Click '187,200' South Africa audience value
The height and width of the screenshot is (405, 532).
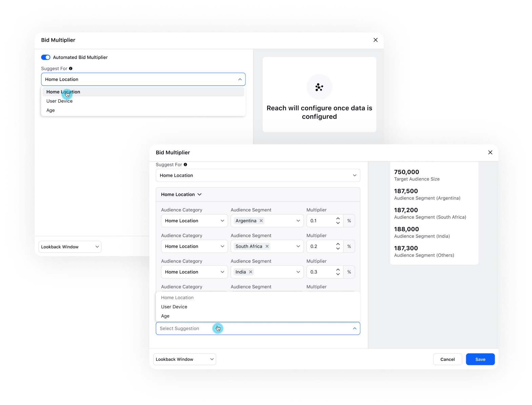(x=406, y=210)
